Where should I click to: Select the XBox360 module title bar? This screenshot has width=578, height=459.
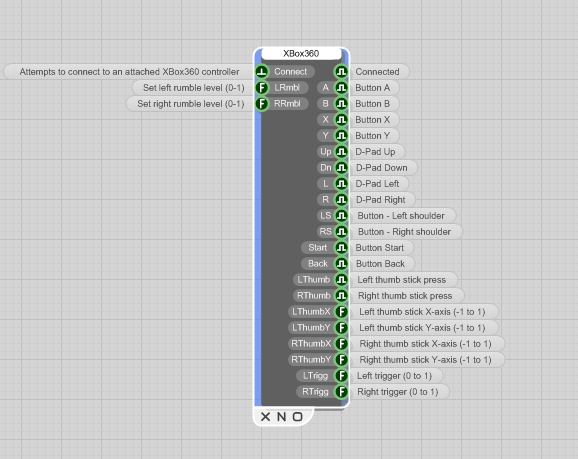[x=301, y=53]
